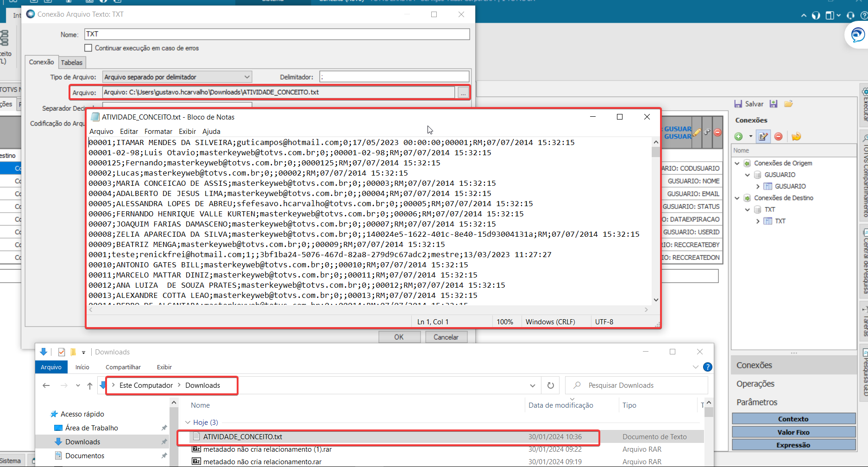This screenshot has height=467, width=868.
Task: Open the Explorer Compartilhar ribbon tab
Action: [x=123, y=367]
